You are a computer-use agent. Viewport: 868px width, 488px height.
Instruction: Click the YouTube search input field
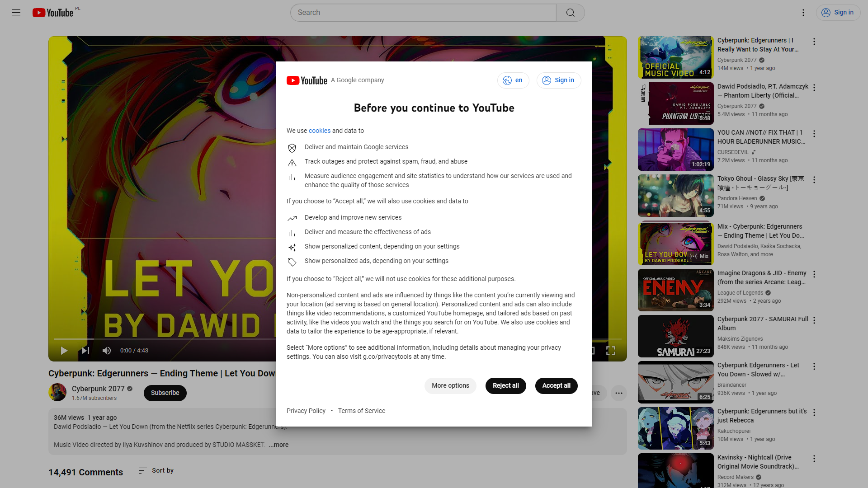pyautogui.click(x=423, y=13)
